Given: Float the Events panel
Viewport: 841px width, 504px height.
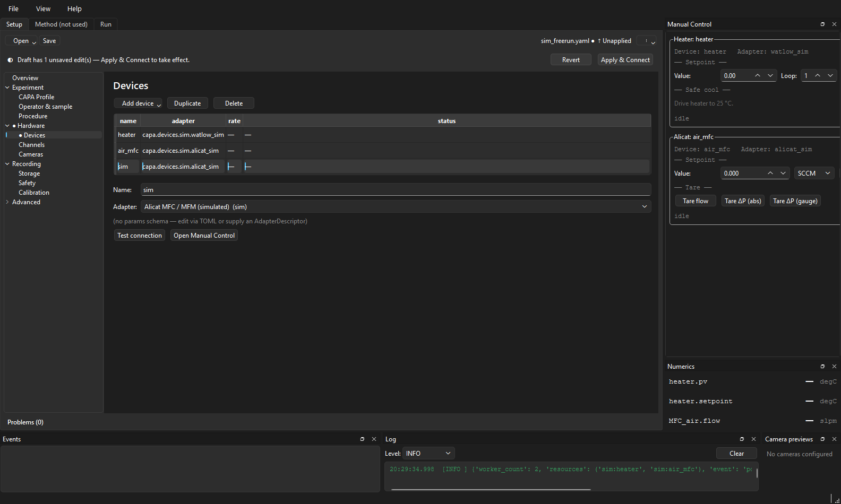Looking at the screenshot, I should (362, 439).
